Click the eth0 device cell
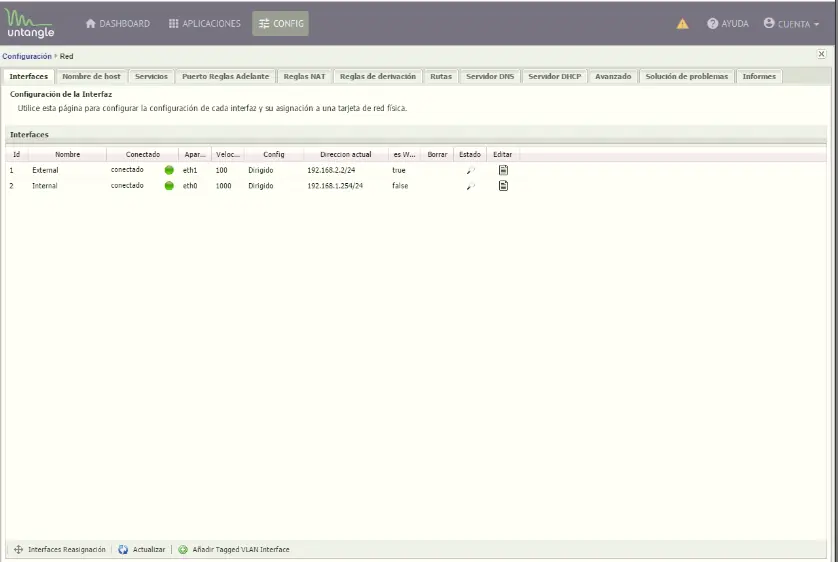The width and height of the screenshot is (838, 562). click(x=190, y=186)
